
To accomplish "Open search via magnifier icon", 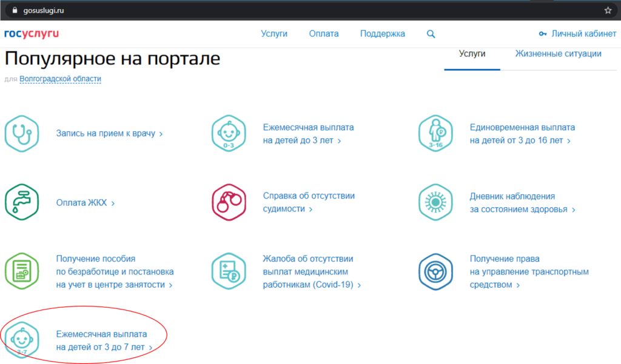I will tap(431, 34).
